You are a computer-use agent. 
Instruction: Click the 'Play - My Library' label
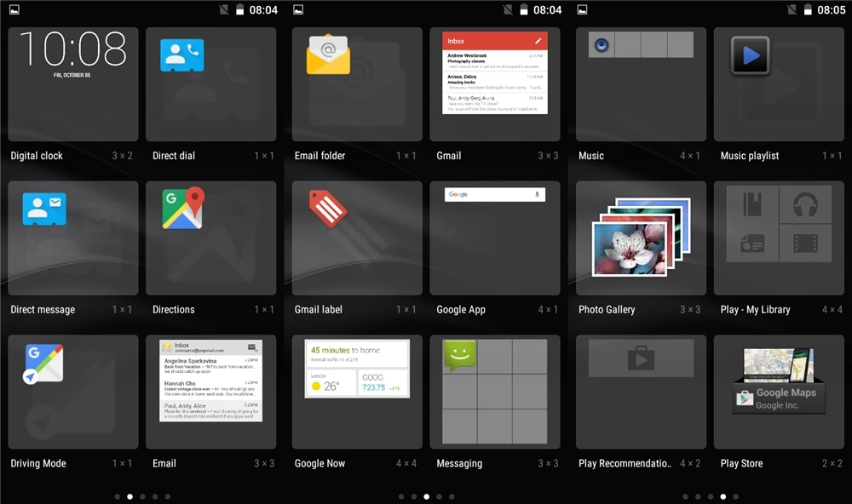point(755,310)
